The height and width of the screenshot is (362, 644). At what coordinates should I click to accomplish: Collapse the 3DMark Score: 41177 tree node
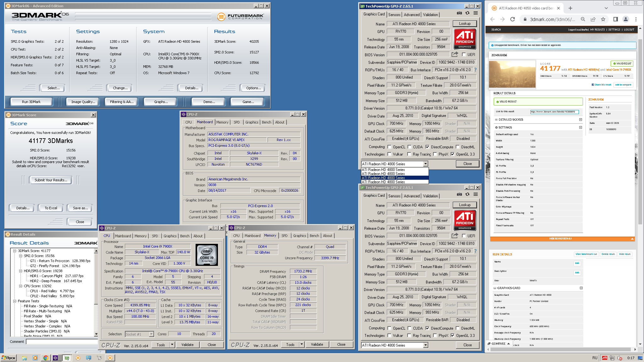click(x=14, y=251)
